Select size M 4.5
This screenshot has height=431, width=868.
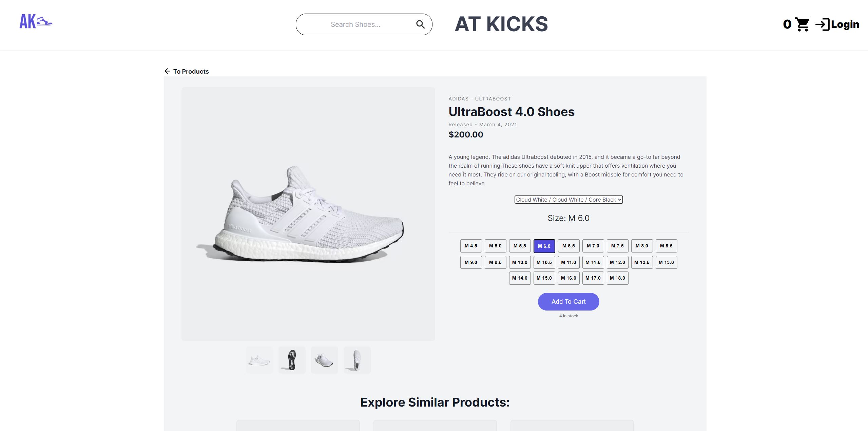(471, 246)
